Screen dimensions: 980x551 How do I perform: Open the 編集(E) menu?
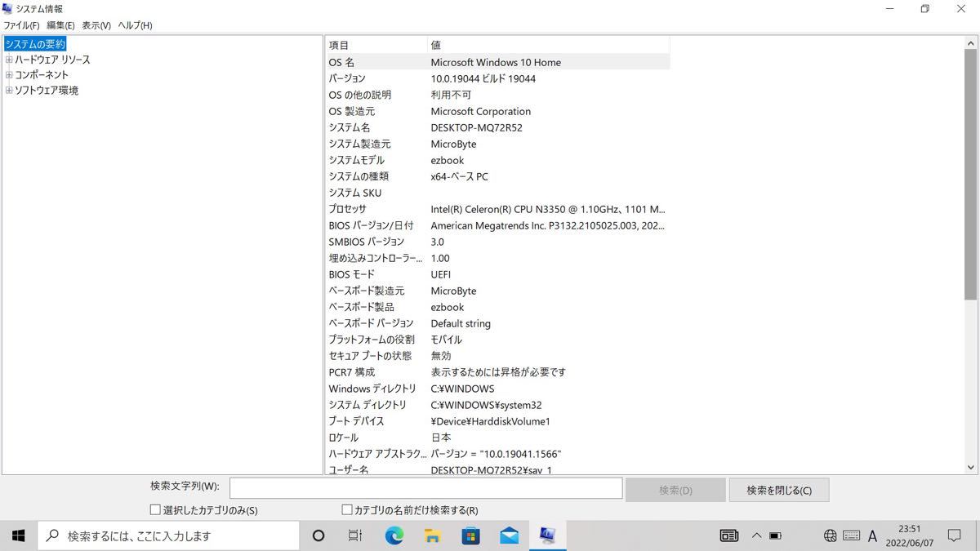[x=60, y=25]
